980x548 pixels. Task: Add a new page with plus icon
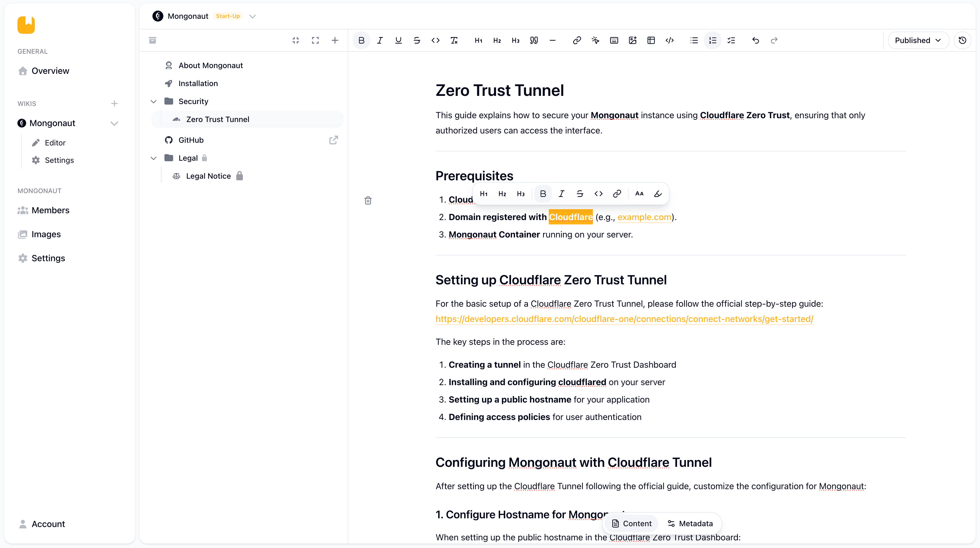pos(335,40)
